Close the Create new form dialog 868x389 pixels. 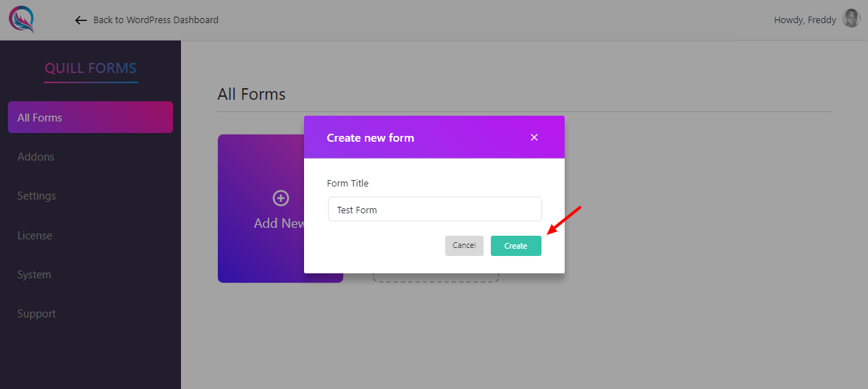(x=534, y=137)
